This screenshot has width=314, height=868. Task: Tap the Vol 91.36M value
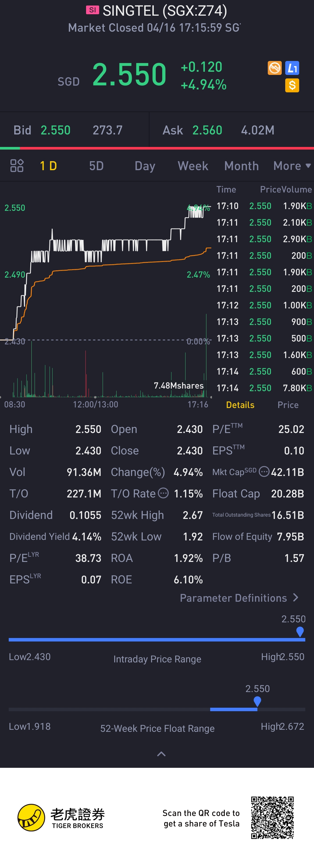84,472
